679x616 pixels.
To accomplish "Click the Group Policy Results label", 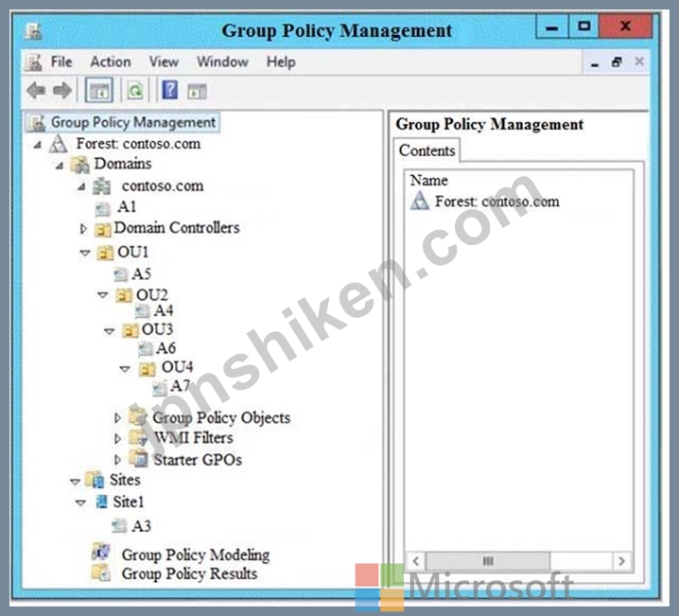I will point(189,573).
